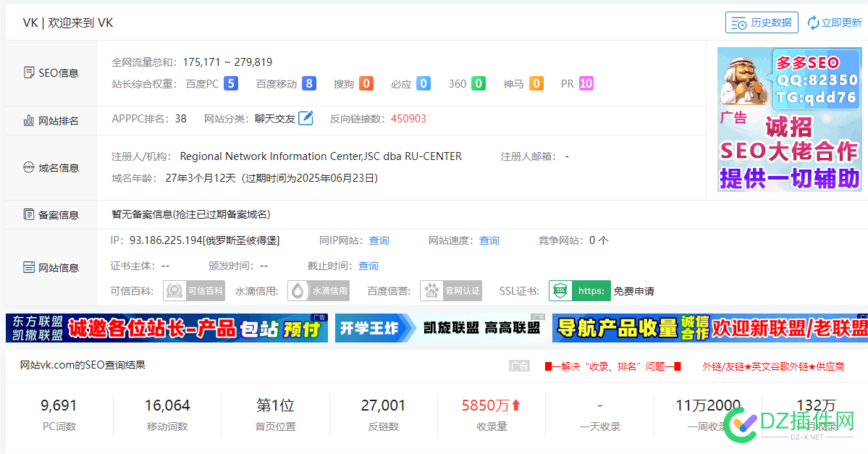Click registrant Regional Network Information Center text
Image resolution: width=868 pixels, height=454 pixels.
click(x=321, y=156)
